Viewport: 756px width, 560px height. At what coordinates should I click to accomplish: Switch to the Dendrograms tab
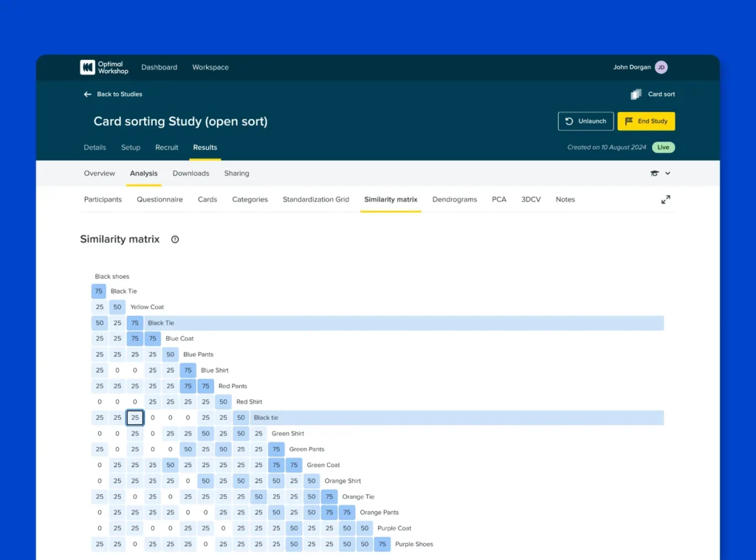455,199
